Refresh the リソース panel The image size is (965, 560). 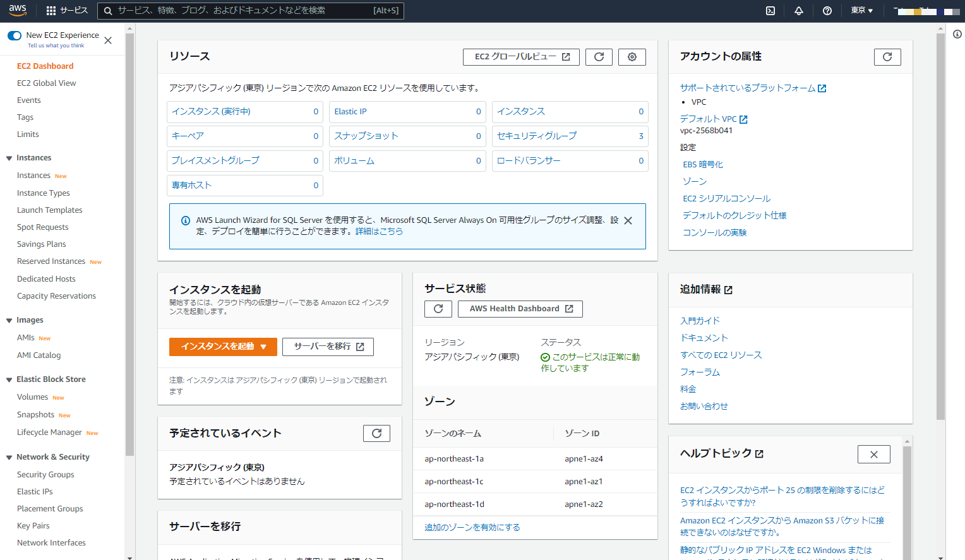point(599,57)
